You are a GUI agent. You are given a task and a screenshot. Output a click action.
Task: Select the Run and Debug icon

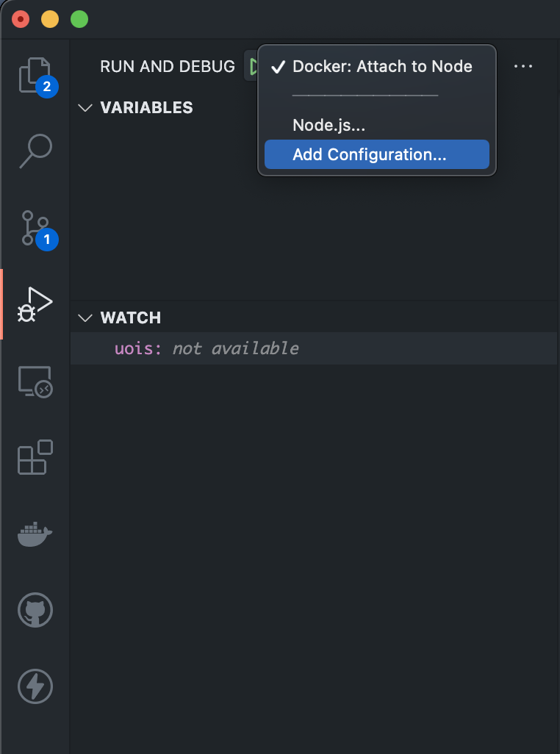(35, 301)
